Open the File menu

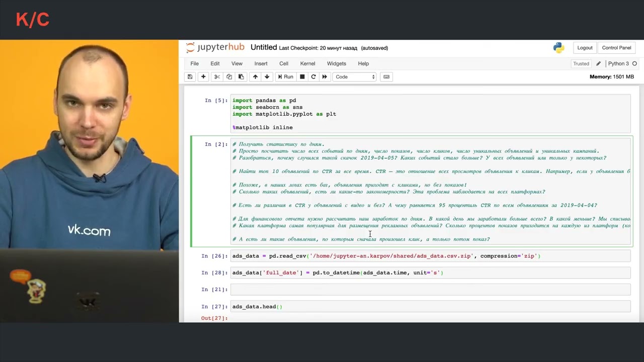pos(194,64)
